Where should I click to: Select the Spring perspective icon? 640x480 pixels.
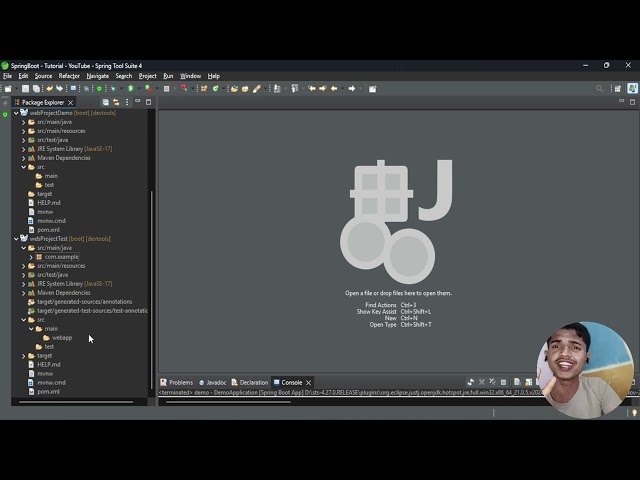633,88
